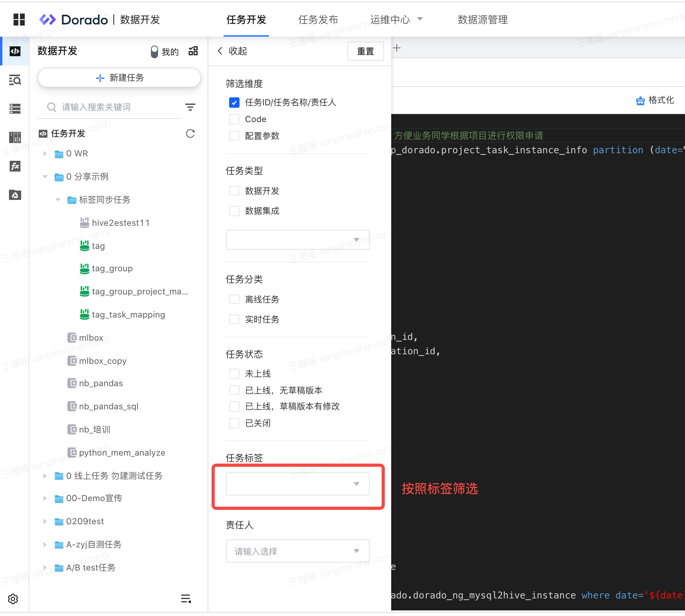
Task: Open the 数据源管理 tab
Action: coord(482,20)
